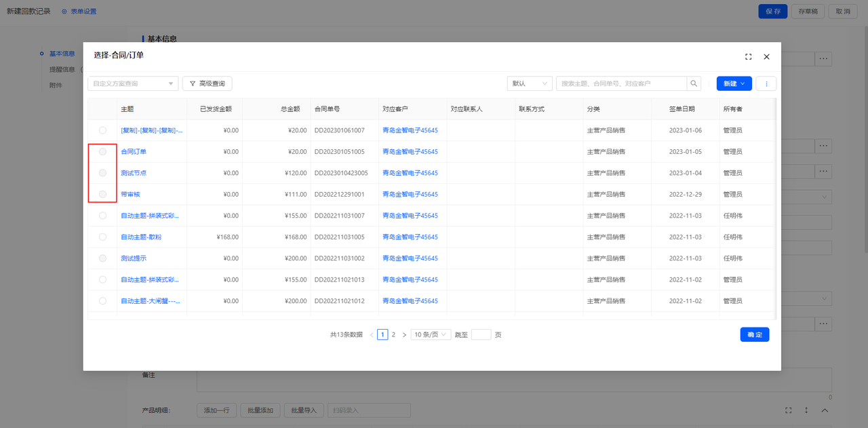
Task: Select the radio button for 带审核 row
Action: (x=102, y=194)
